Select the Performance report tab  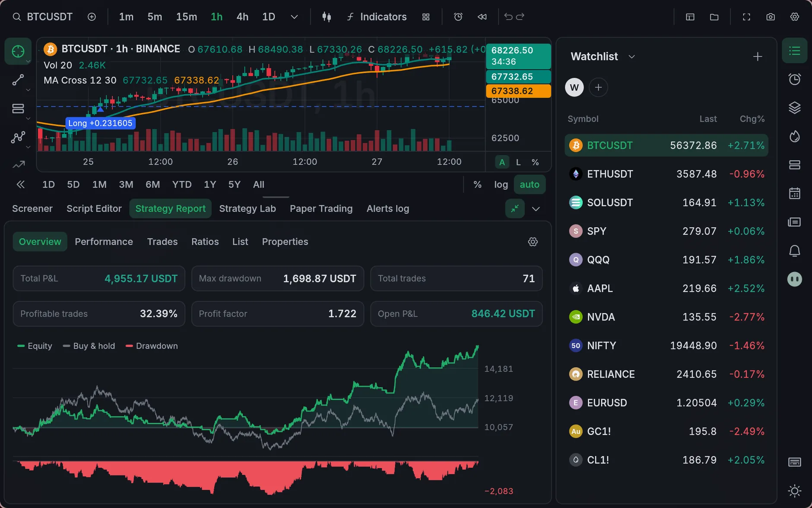tap(104, 242)
